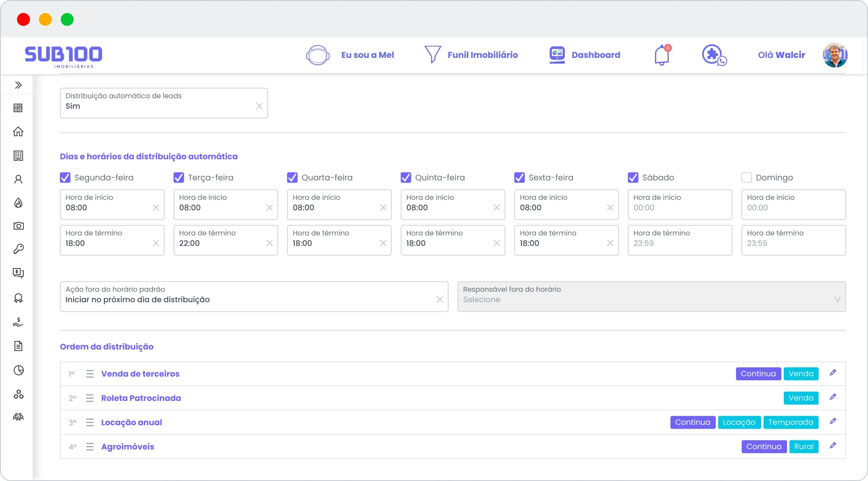Toggle the Sábado checkbox

point(633,177)
